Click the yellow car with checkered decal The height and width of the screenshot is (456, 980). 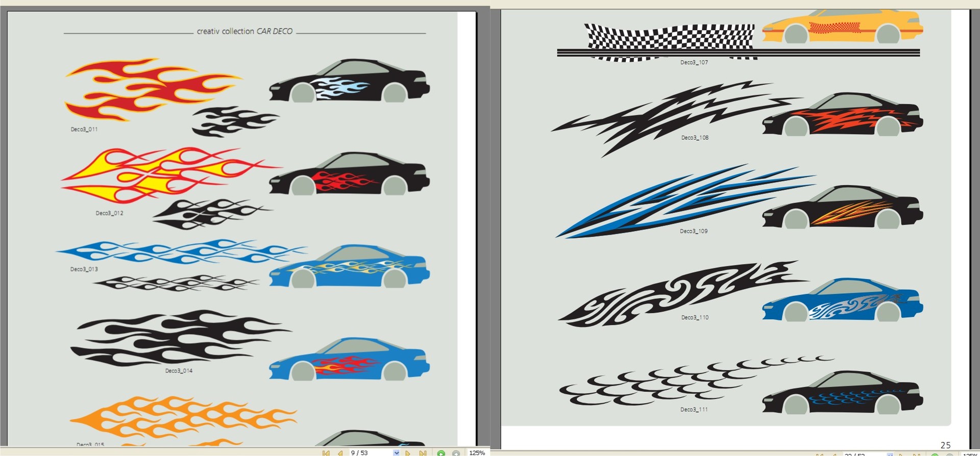pyautogui.click(x=842, y=26)
